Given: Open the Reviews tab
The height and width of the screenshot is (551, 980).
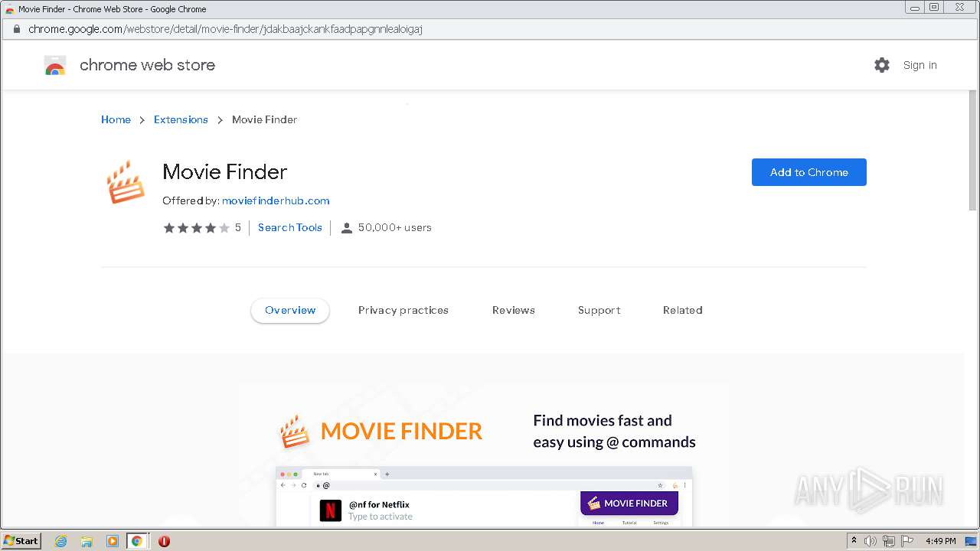Looking at the screenshot, I should [x=514, y=311].
